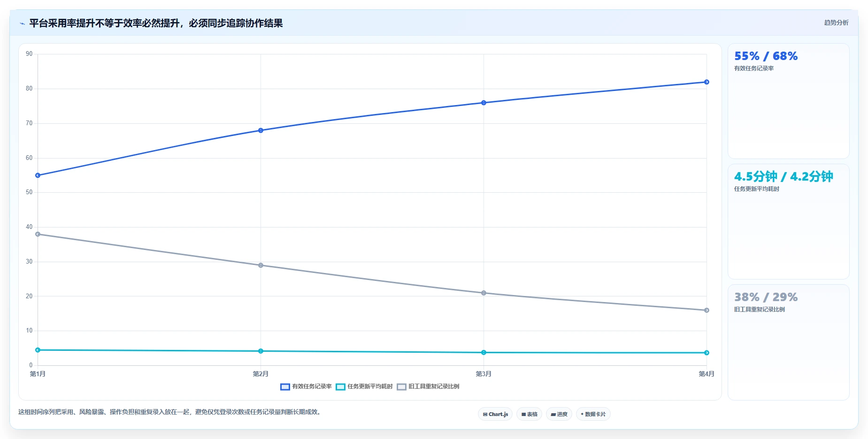The width and height of the screenshot is (868, 439).
Task: Click the gray data point at 第1月 (38)
Action: click(x=38, y=234)
